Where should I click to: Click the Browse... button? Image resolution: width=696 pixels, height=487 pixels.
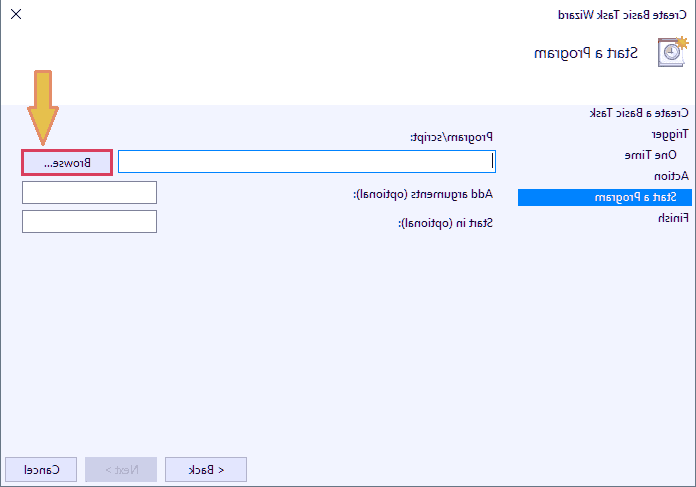(67, 163)
